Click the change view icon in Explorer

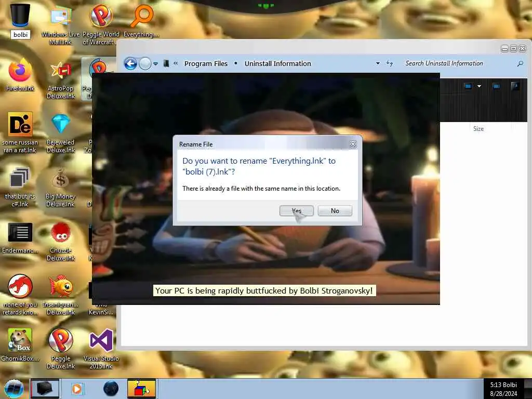[468, 86]
